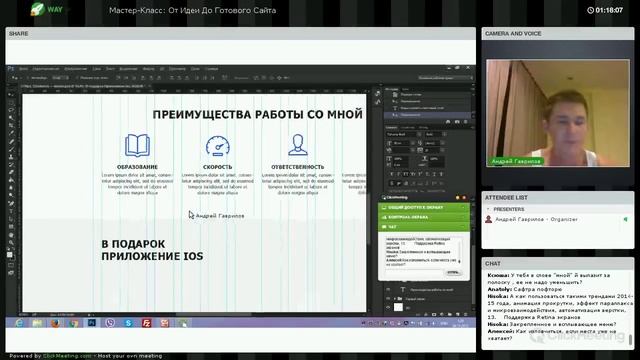Toggle Faux Bold in Character panel
Image resolution: width=640 pixels, height=360 pixels.
click(x=392, y=174)
